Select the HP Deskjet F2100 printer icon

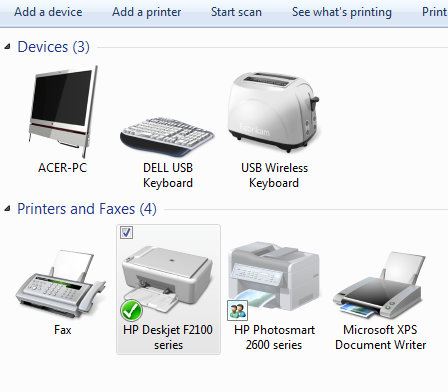167,278
